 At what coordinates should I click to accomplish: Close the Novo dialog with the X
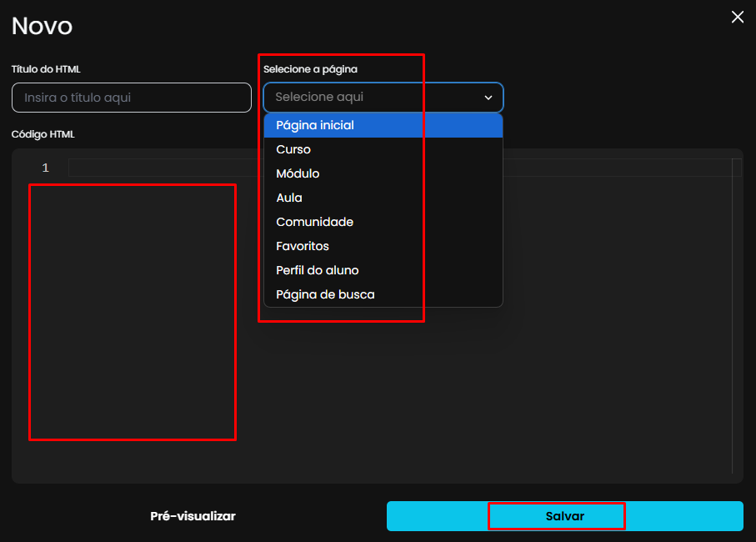click(x=737, y=17)
